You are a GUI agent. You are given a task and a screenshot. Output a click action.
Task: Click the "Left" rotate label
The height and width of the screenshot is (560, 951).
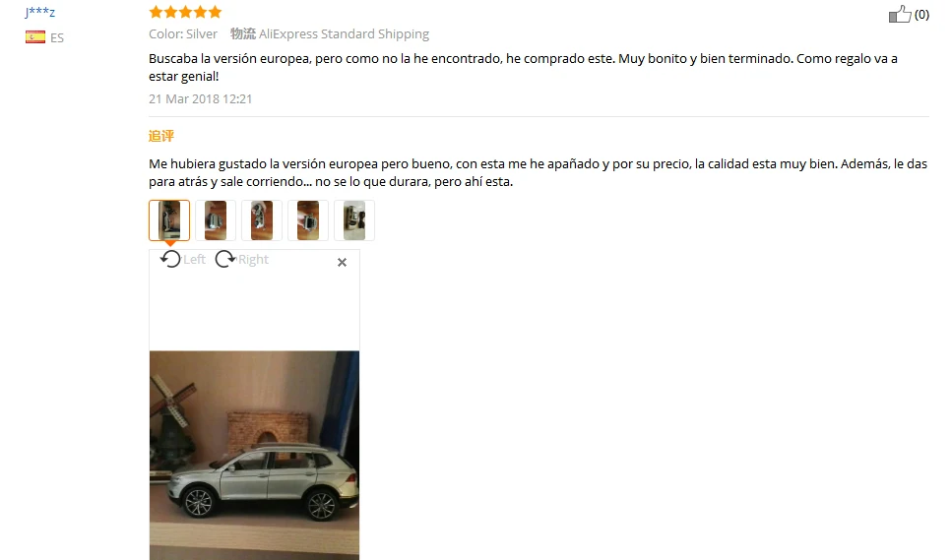pyautogui.click(x=194, y=260)
